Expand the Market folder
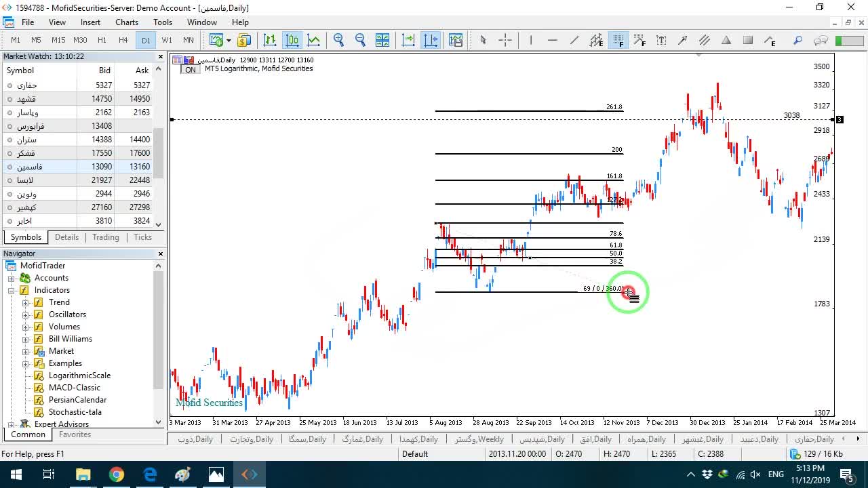The width and height of the screenshot is (868, 488). [26, 351]
